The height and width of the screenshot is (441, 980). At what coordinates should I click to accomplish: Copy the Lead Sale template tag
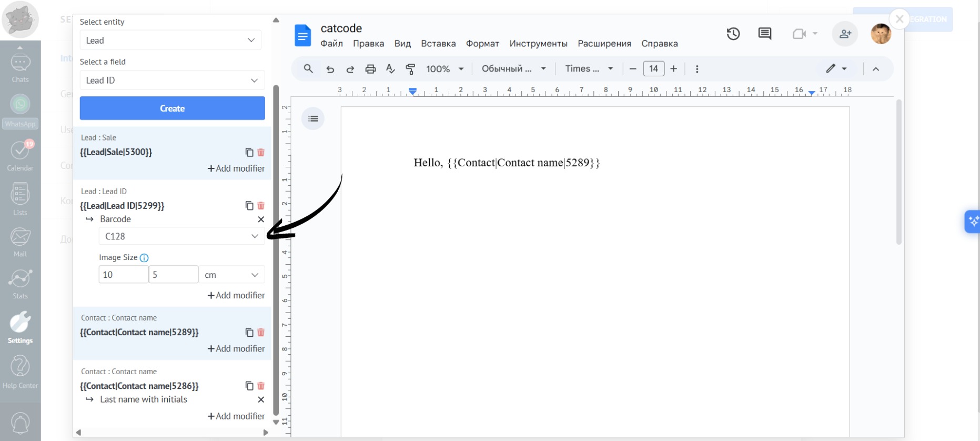point(249,152)
